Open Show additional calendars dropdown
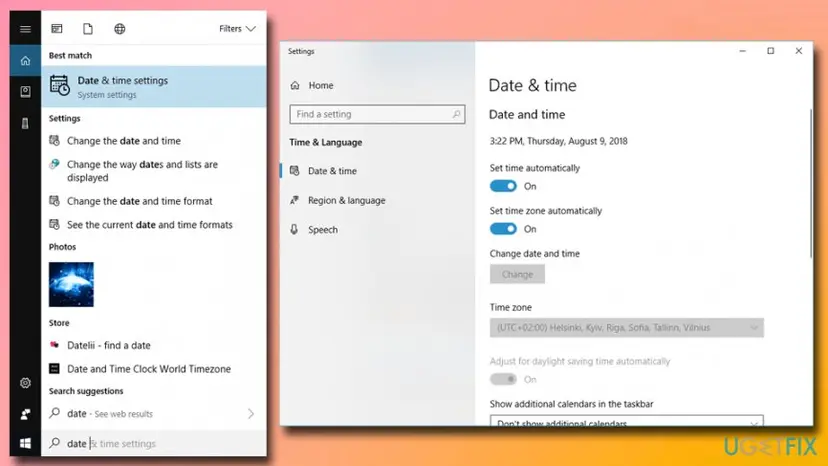The height and width of the screenshot is (466, 828). 626,421
